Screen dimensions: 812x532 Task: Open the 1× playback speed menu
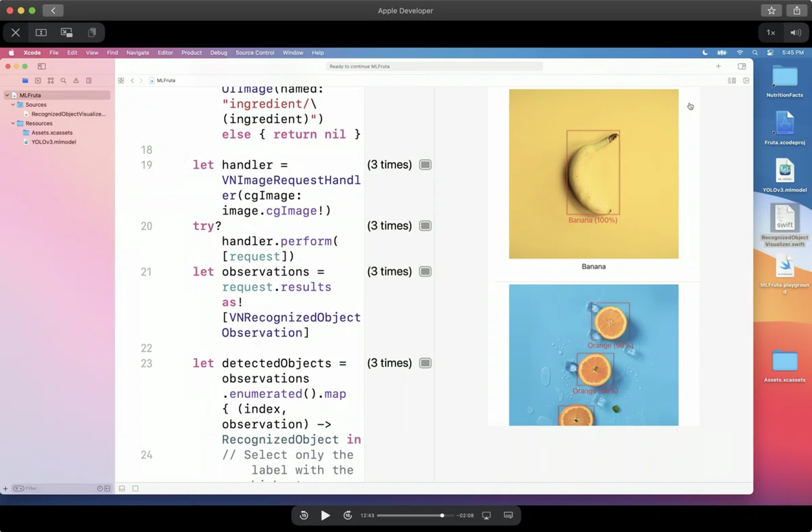click(x=771, y=32)
